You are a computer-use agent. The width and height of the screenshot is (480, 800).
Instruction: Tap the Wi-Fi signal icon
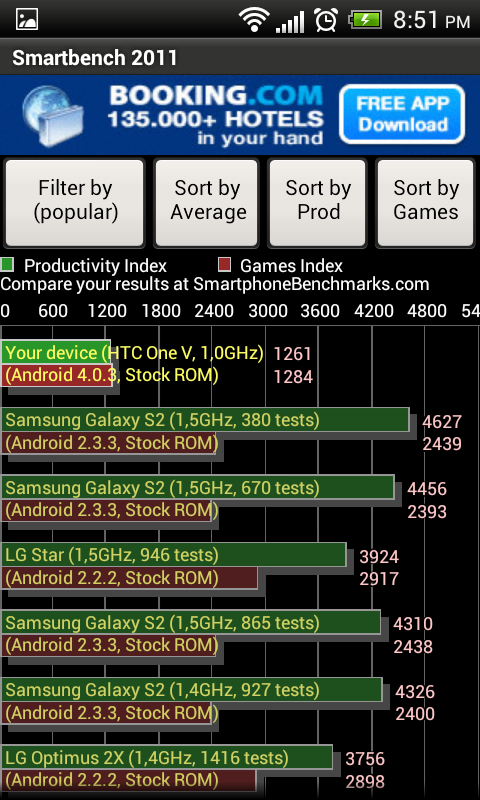tap(254, 20)
